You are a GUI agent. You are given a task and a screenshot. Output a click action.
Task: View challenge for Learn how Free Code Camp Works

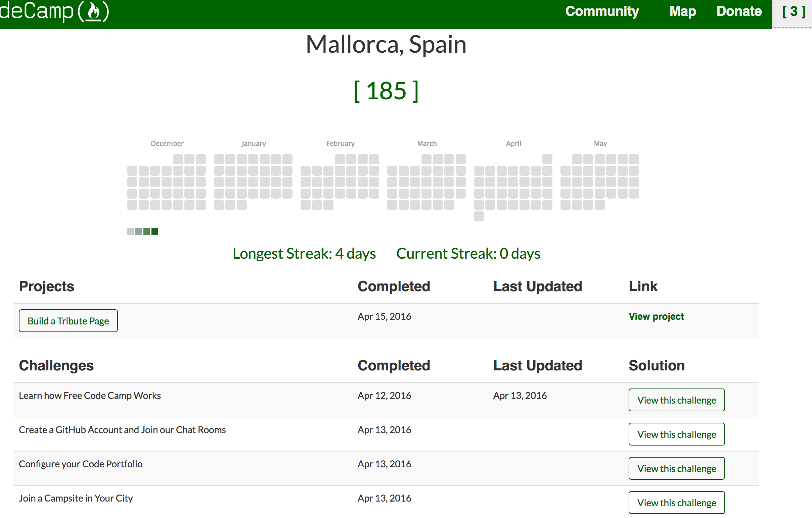click(x=676, y=400)
